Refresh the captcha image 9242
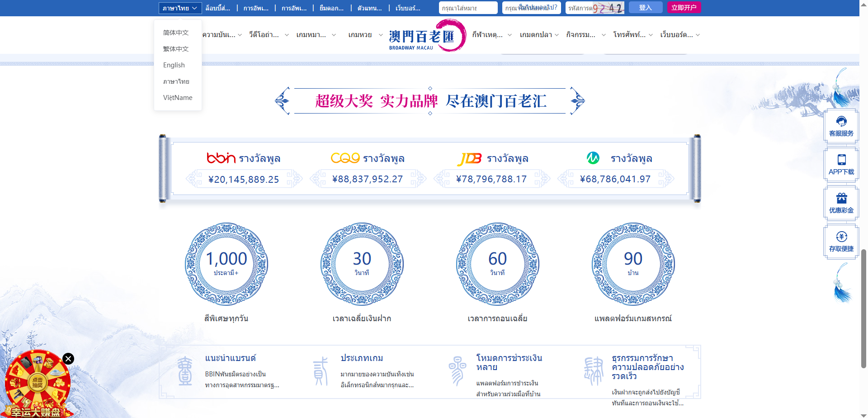The width and height of the screenshot is (868, 418). click(x=609, y=8)
